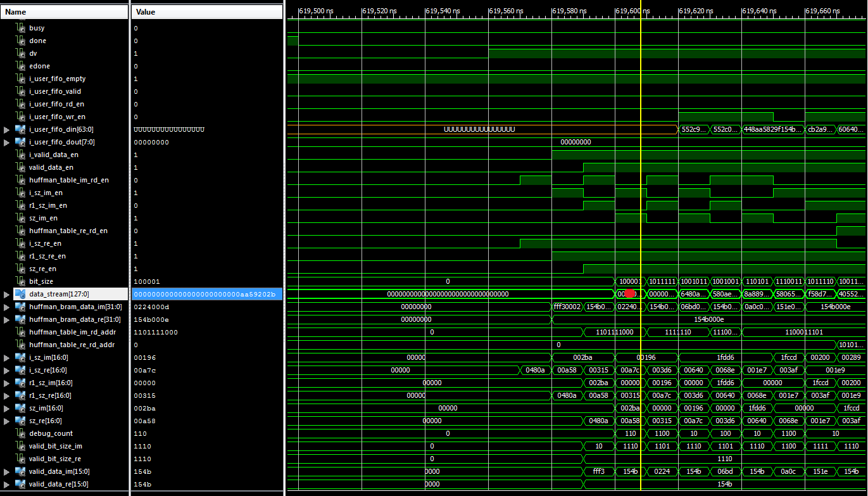Select the i_sz_re value 00a7c
This screenshot has height=496, width=868.
[145, 370]
